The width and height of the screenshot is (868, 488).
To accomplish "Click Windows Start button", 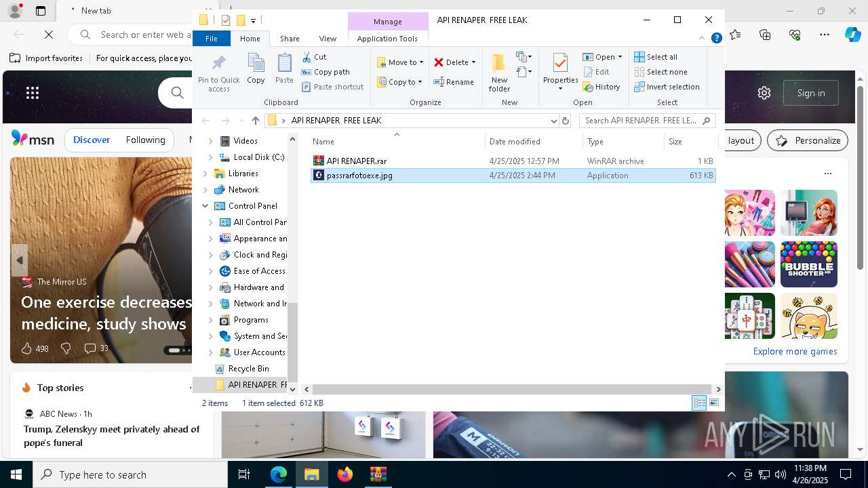I will (16, 474).
